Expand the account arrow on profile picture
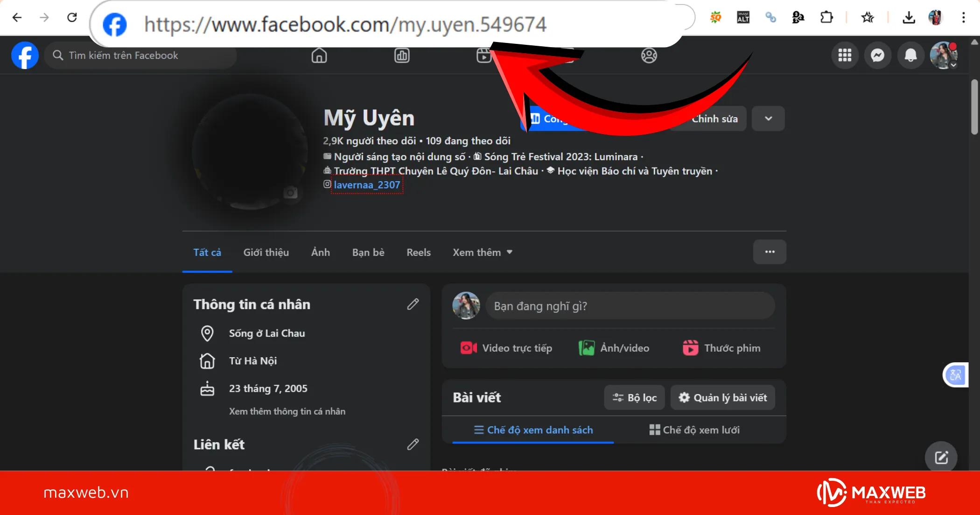The height and width of the screenshot is (515, 980). pyautogui.click(x=954, y=66)
